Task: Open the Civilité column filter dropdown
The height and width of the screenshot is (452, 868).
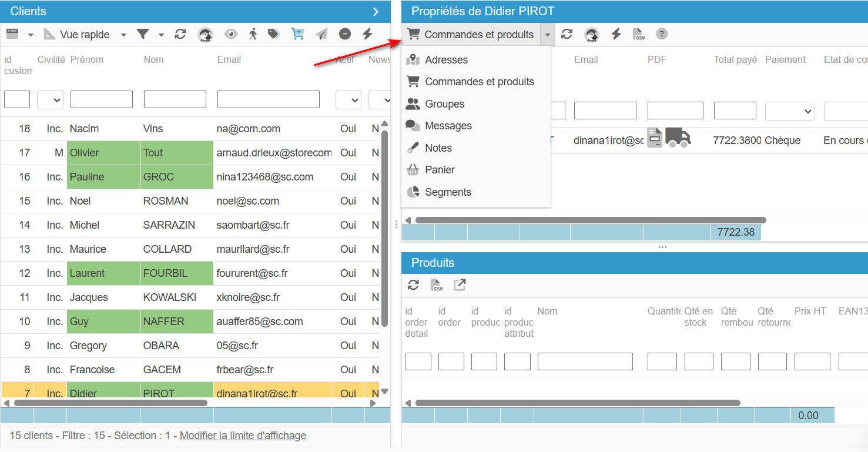Action: 51,100
